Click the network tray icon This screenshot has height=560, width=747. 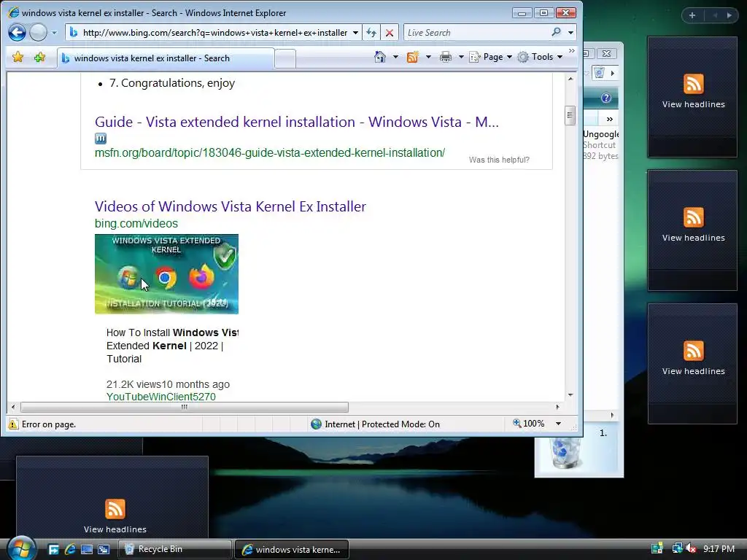677,548
